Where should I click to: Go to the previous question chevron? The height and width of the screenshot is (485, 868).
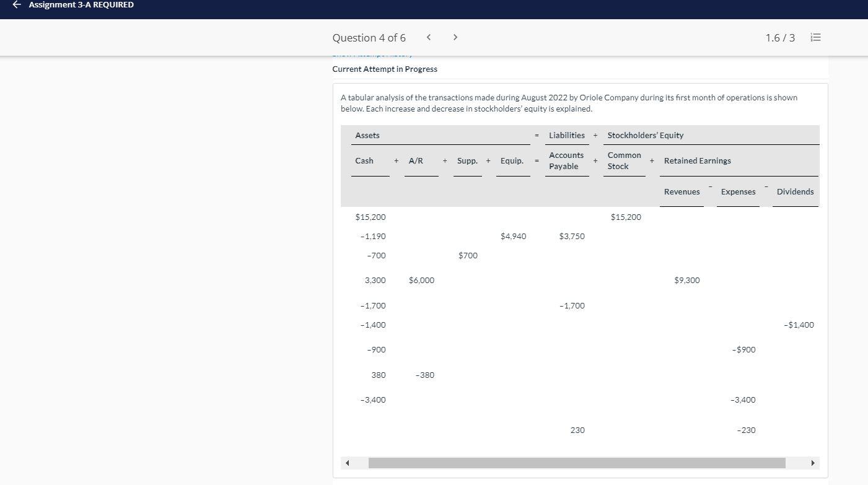(428, 37)
